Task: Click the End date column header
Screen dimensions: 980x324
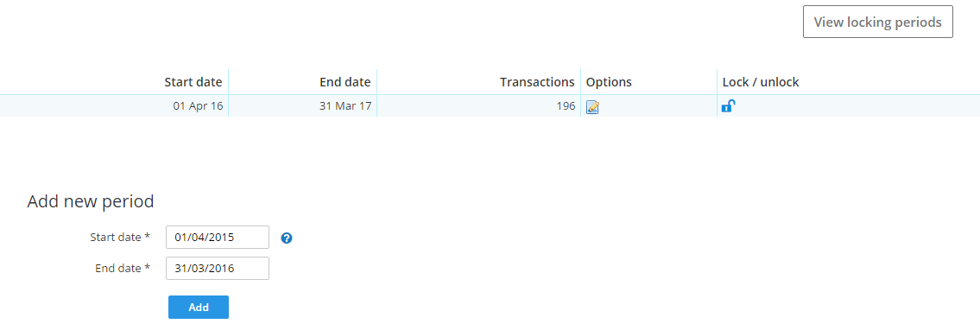Action: (x=345, y=82)
